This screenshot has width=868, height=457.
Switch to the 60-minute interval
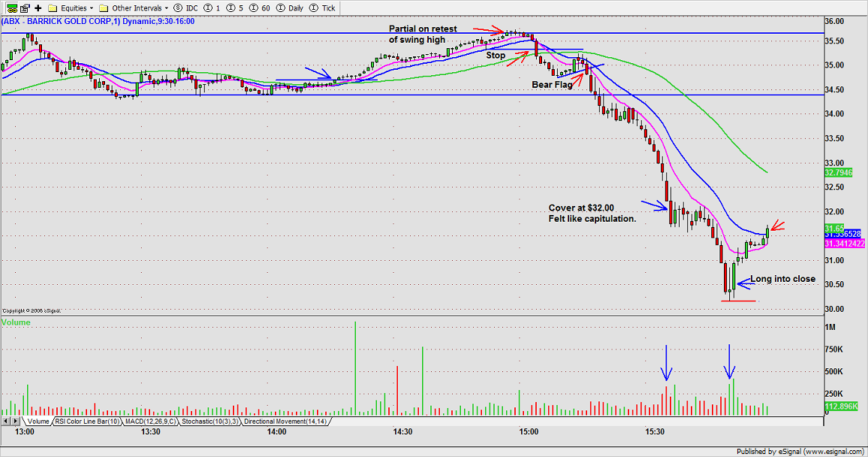click(x=260, y=8)
